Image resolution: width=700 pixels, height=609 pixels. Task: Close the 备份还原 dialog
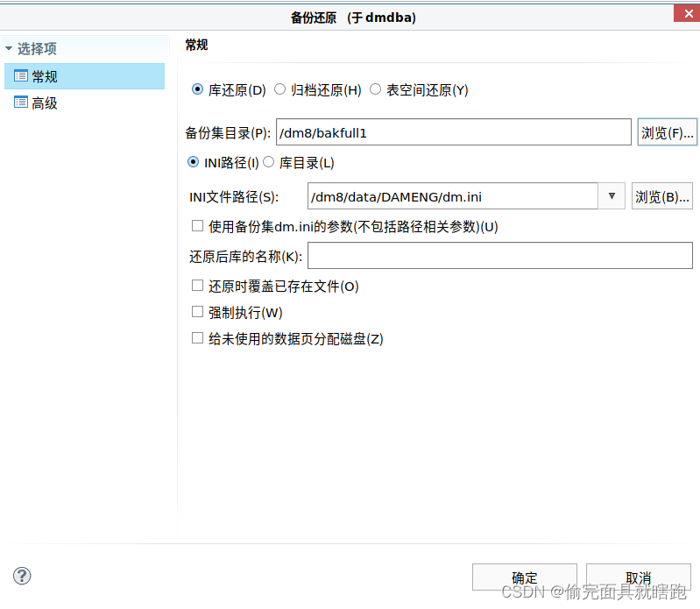[688, 13]
